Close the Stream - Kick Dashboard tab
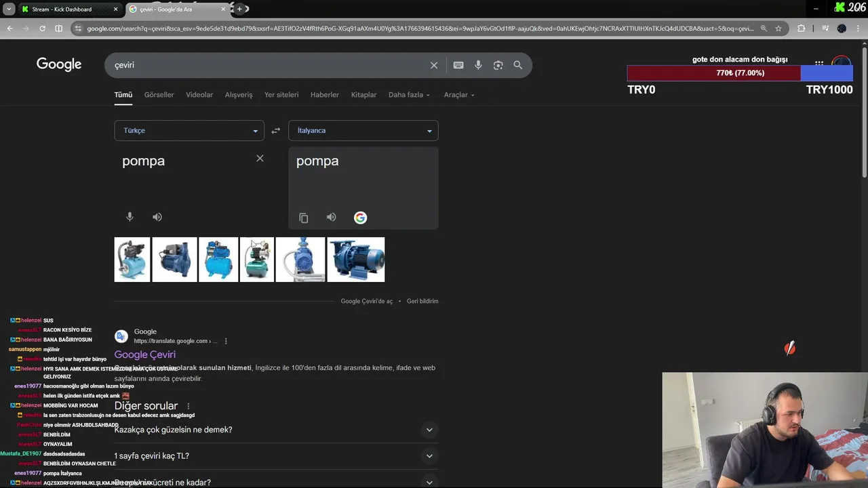The width and height of the screenshot is (868, 488). click(x=115, y=9)
